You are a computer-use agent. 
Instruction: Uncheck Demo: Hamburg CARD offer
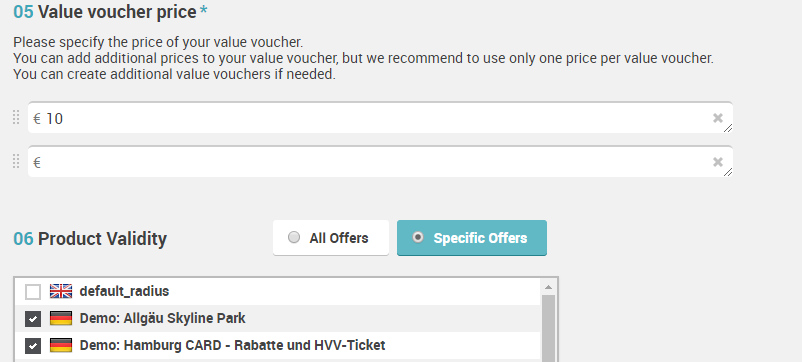tap(33, 346)
